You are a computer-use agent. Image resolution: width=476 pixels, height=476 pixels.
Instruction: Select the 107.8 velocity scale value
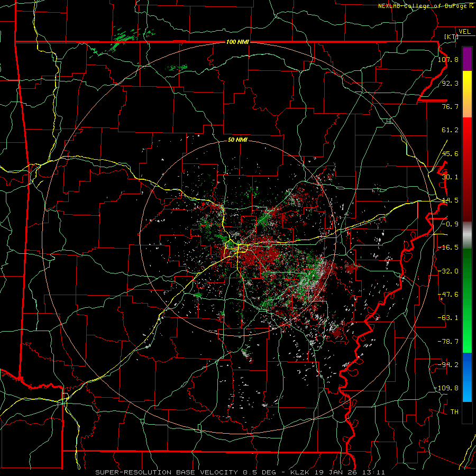(x=448, y=59)
